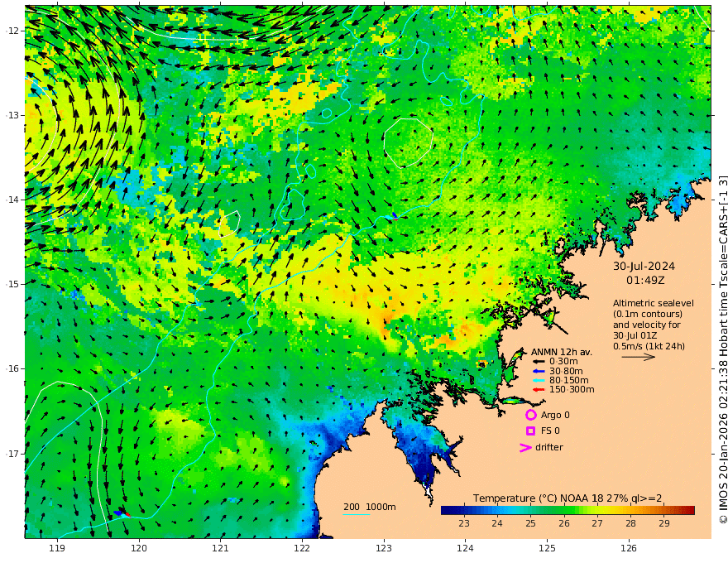
Task: Click the 'Altimetric sealevel' caption line
Action: (x=654, y=303)
